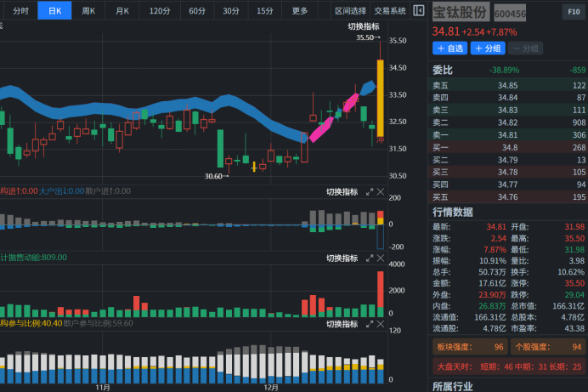The width and height of the screenshot is (588, 392).
Task: Expand the 抛售动能 indicator panel
Action: [370, 258]
